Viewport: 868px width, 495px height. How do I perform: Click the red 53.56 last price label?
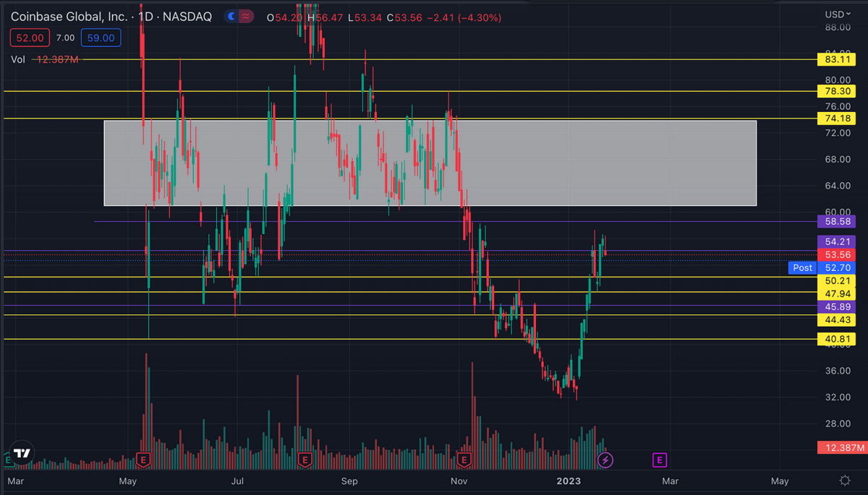(x=838, y=254)
